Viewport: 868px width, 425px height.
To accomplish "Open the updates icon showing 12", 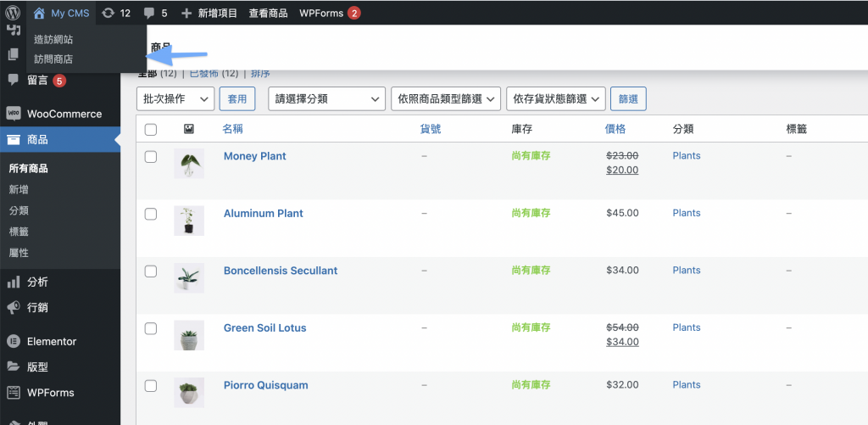I will tap(108, 14).
